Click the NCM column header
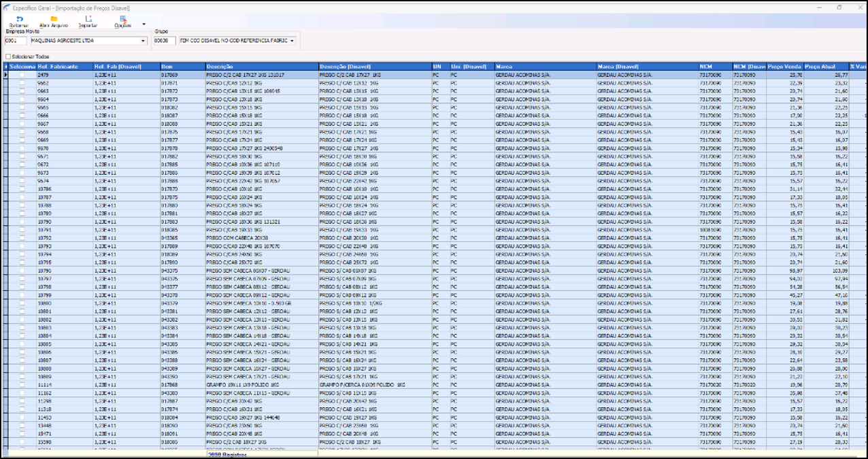868x459 pixels. click(x=715, y=67)
